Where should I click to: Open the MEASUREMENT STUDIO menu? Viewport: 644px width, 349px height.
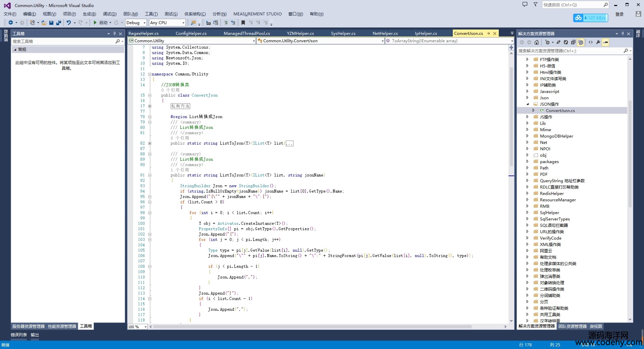[258, 14]
